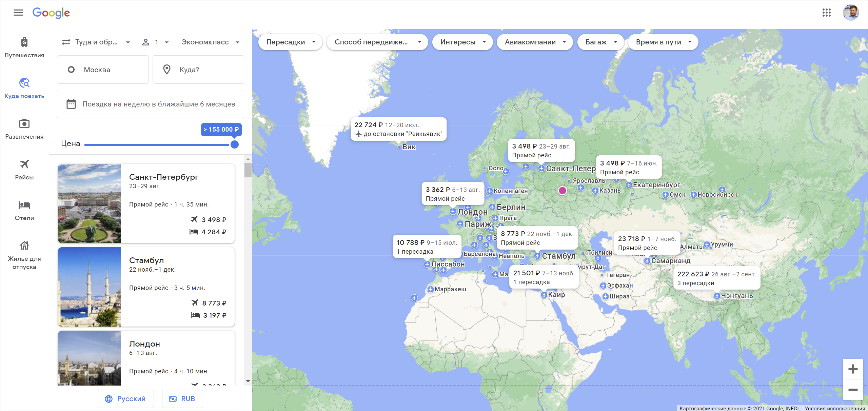Click the Париж airport marker
Viewport: 868px width, 411px height.
(460, 223)
